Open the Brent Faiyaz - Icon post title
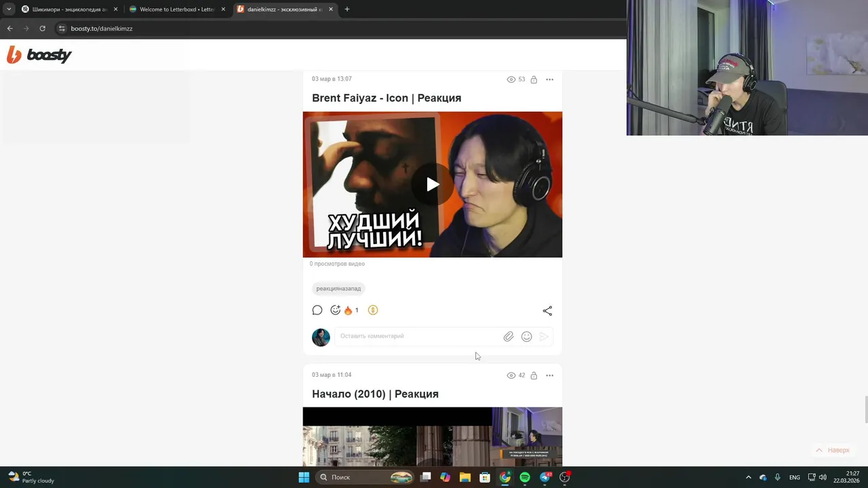This screenshot has width=868, height=488. (387, 98)
